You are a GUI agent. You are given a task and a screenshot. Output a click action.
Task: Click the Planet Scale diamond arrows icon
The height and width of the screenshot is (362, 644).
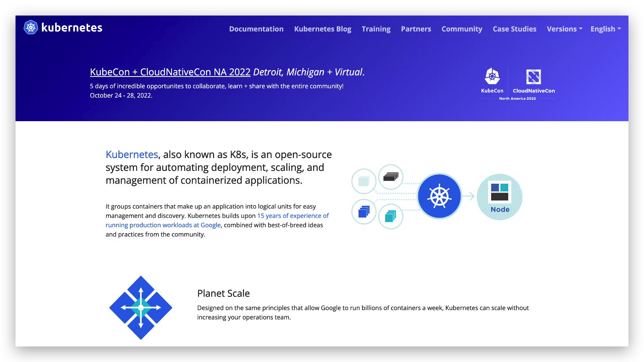141,308
